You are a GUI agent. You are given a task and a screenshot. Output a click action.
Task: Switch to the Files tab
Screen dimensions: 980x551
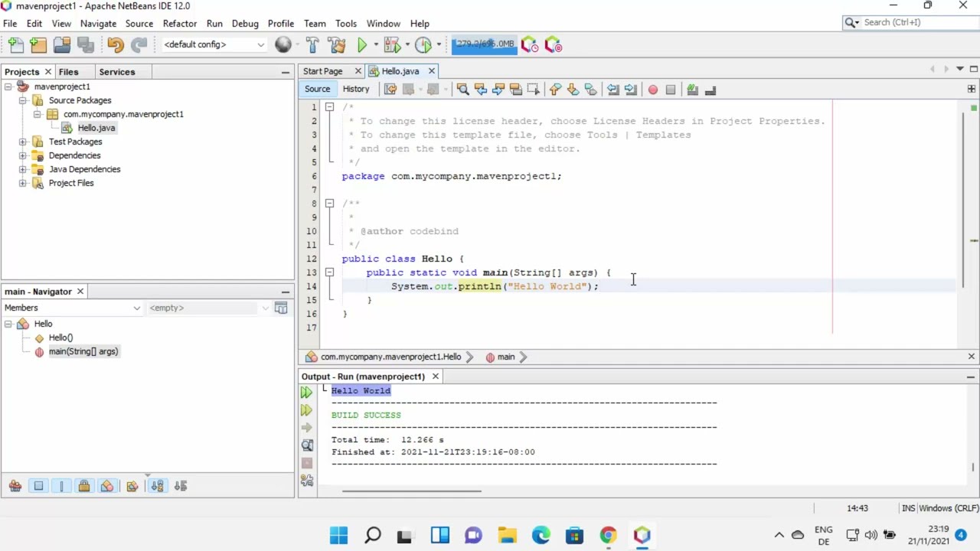[68, 72]
